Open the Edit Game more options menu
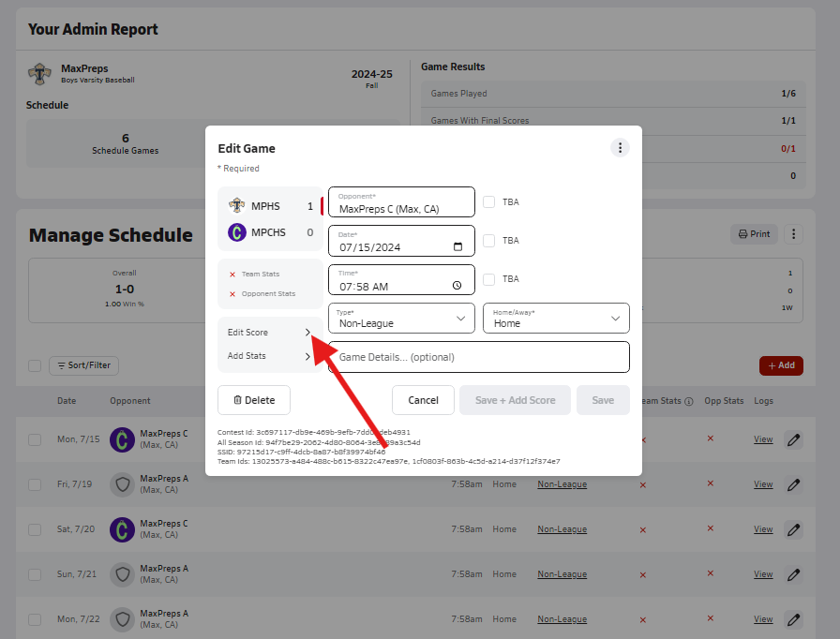840x639 pixels. coord(620,148)
